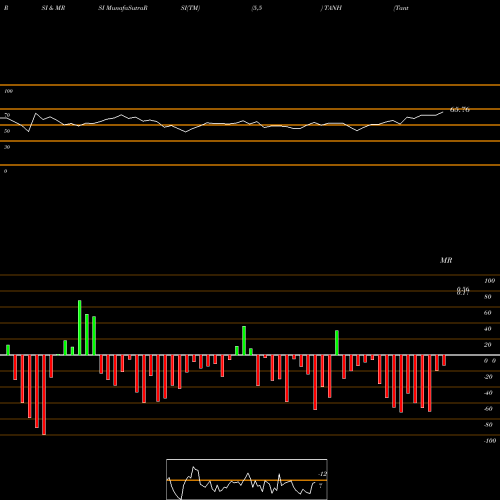This screenshot has height=500, width=500.
Task: Click the -100 label on MR axis
Action: tap(490, 441)
